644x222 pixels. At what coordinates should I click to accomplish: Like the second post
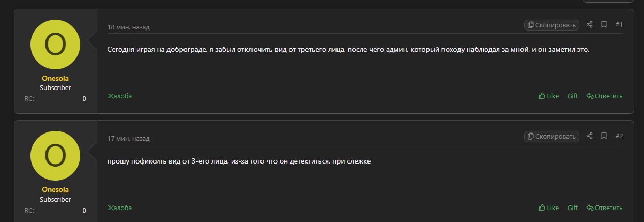(548, 208)
